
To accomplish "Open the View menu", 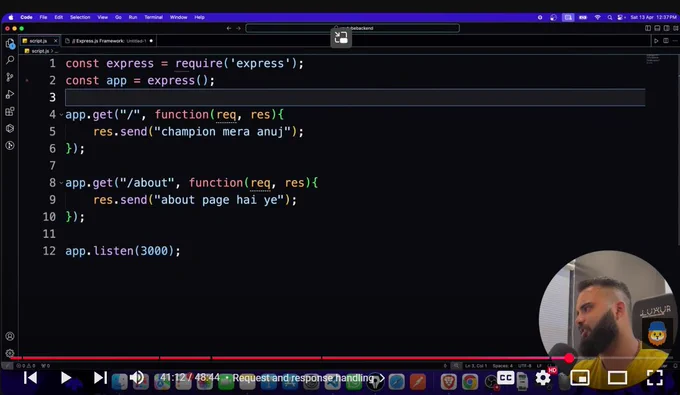I will pyautogui.click(x=102, y=17).
